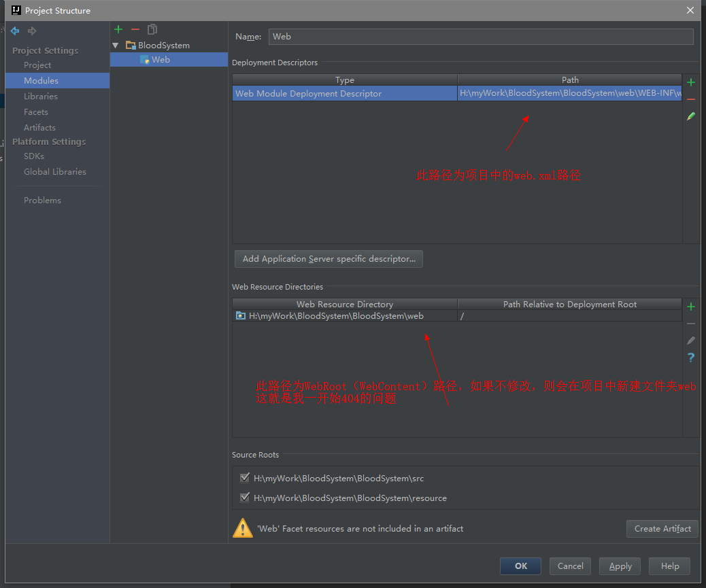Click the Web facet icon in tree
This screenshot has width=706, height=588.
coord(144,59)
